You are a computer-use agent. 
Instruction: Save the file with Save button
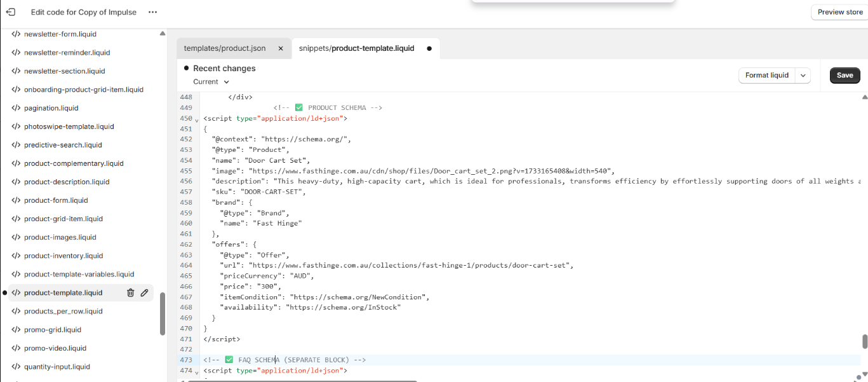(845, 75)
